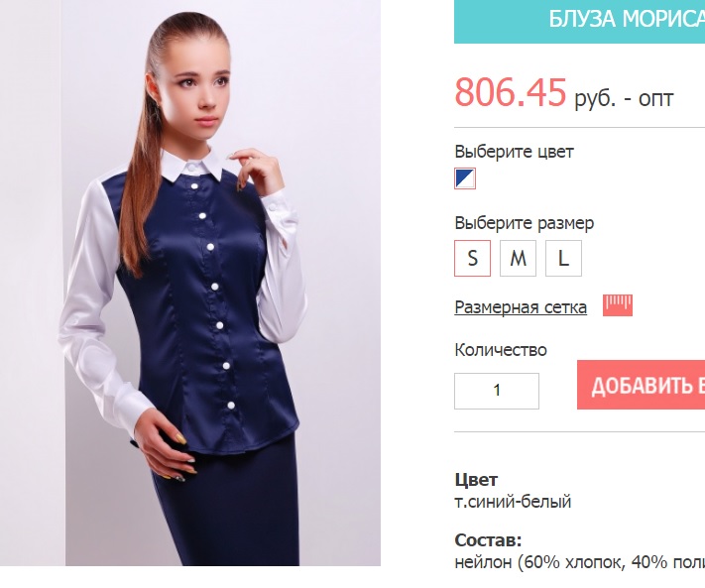Open the Размерная сетка size chart link
The height and width of the screenshot is (588, 705).
tap(521, 307)
